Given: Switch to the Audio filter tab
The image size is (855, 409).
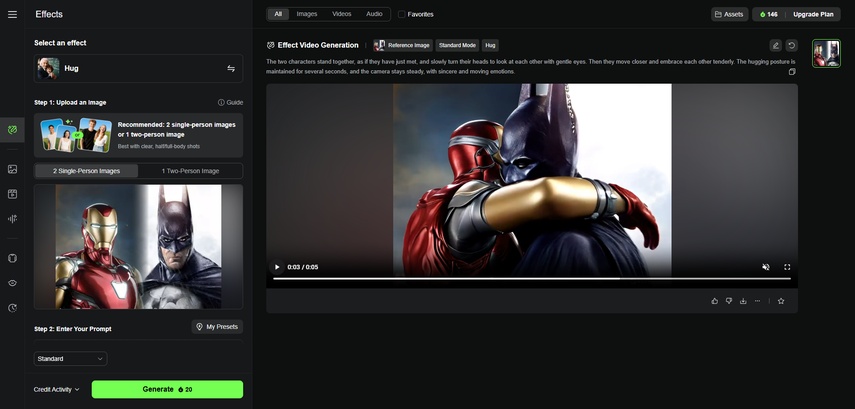Looking at the screenshot, I should click(373, 14).
